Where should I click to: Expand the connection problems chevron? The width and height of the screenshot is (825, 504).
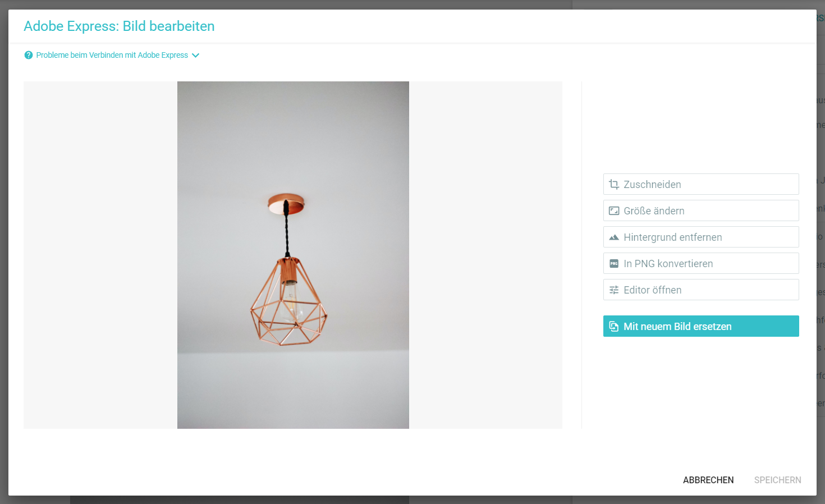click(x=195, y=56)
